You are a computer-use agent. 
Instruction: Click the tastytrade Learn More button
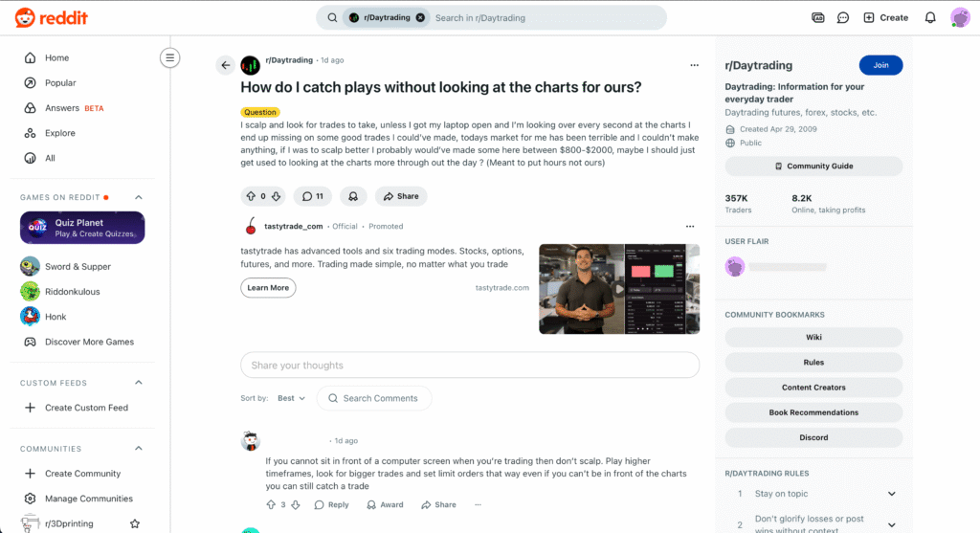268,287
